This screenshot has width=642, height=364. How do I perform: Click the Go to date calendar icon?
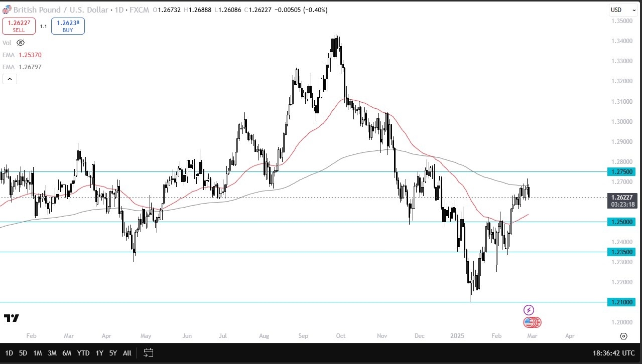[148, 353]
